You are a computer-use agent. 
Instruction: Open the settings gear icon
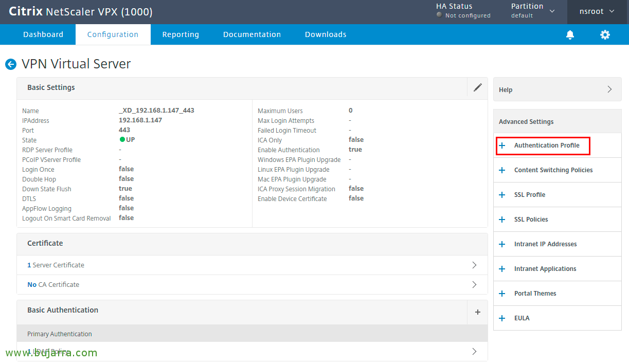coord(605,34)
